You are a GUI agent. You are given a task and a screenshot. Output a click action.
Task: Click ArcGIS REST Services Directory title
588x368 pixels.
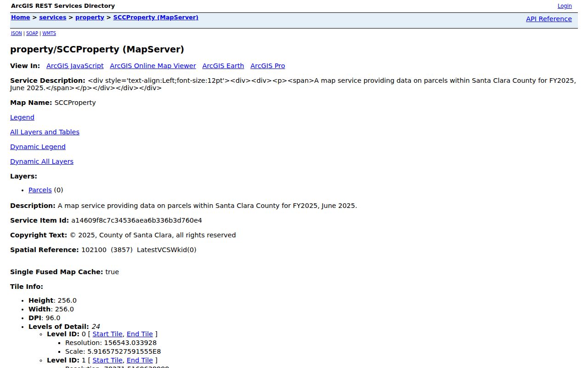(63, 6)
